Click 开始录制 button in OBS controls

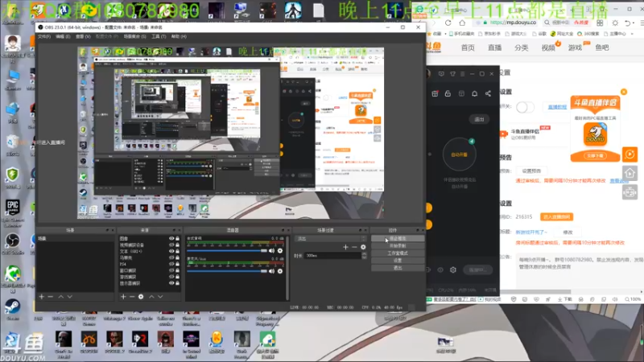click(398, 245)
